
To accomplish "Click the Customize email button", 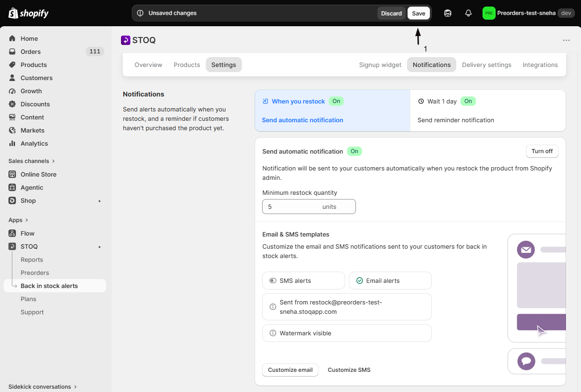I will click(x=290, y=370).
